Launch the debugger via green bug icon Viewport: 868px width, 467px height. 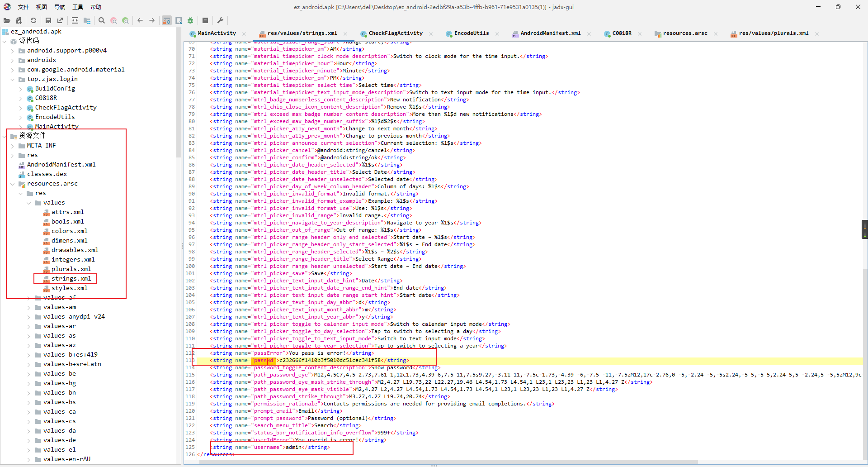coord(190,20)
